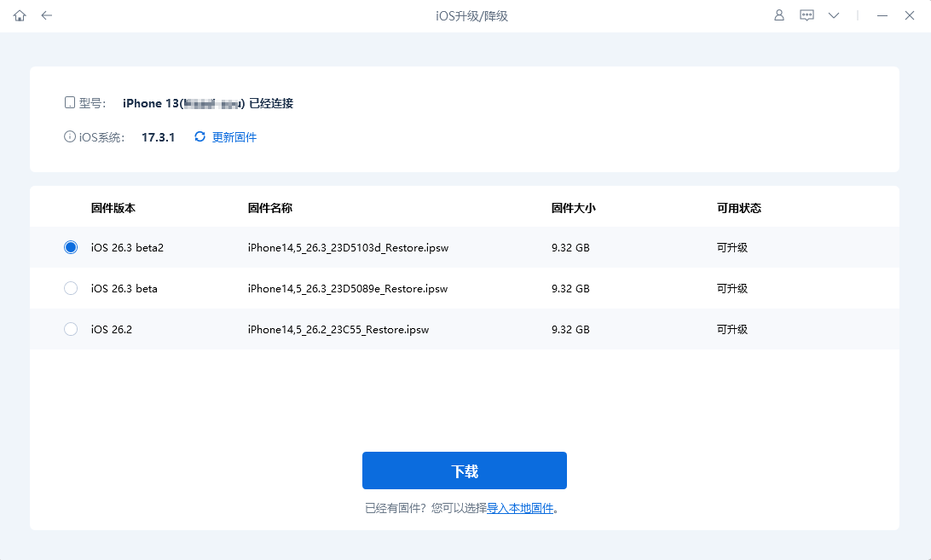Click the device icon beside 型号
This screenshot has width=931, height=560.
69,101
